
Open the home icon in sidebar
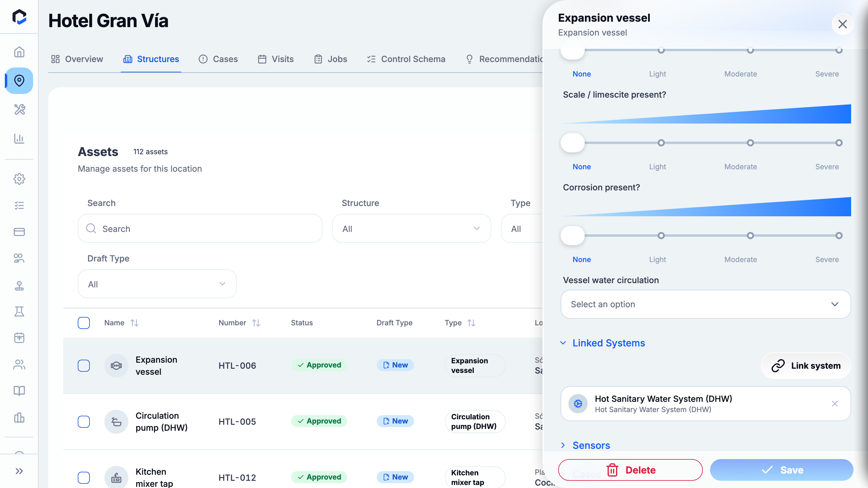pyautogui.click(x=19, y=52)
